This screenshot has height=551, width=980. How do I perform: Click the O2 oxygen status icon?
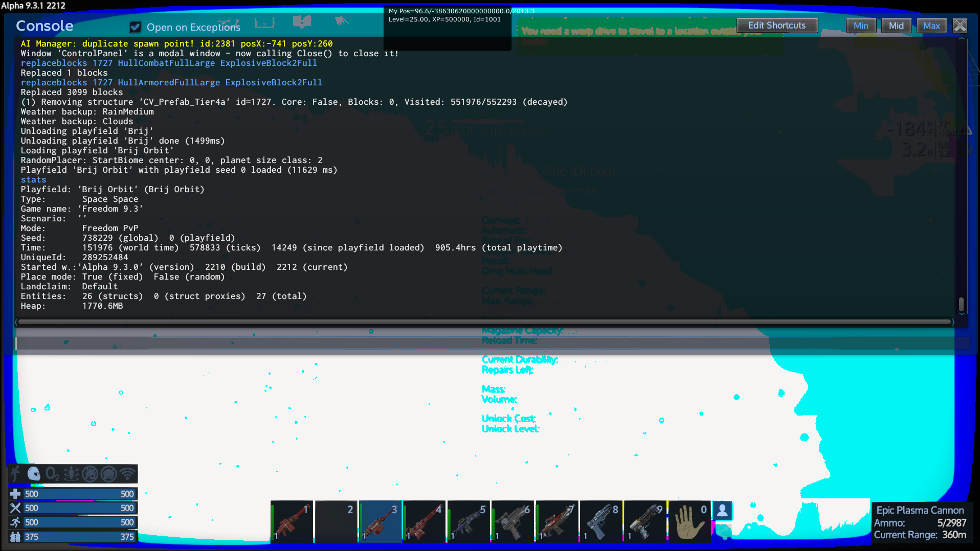[x=52, y=474]
